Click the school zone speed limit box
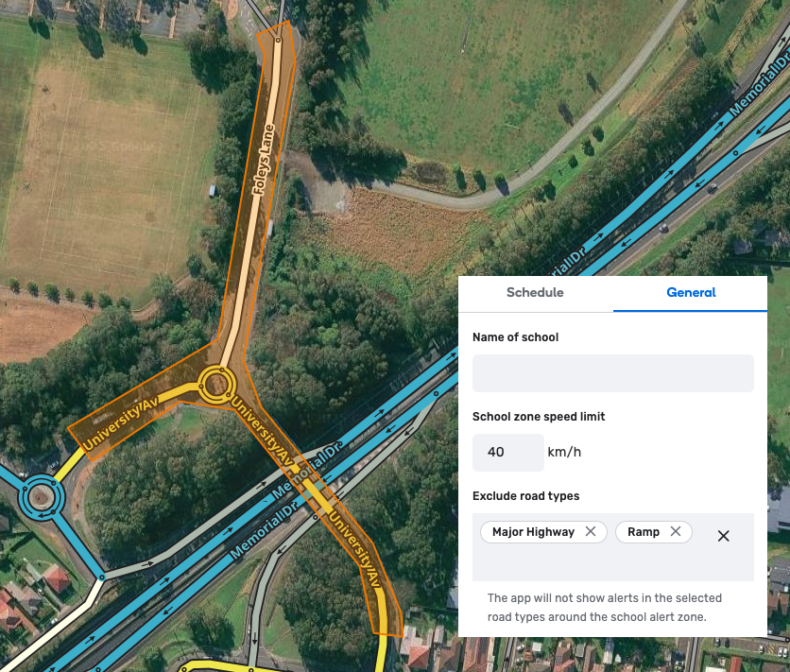The height and width of the screenshot is (672, 790). [507, 453]
